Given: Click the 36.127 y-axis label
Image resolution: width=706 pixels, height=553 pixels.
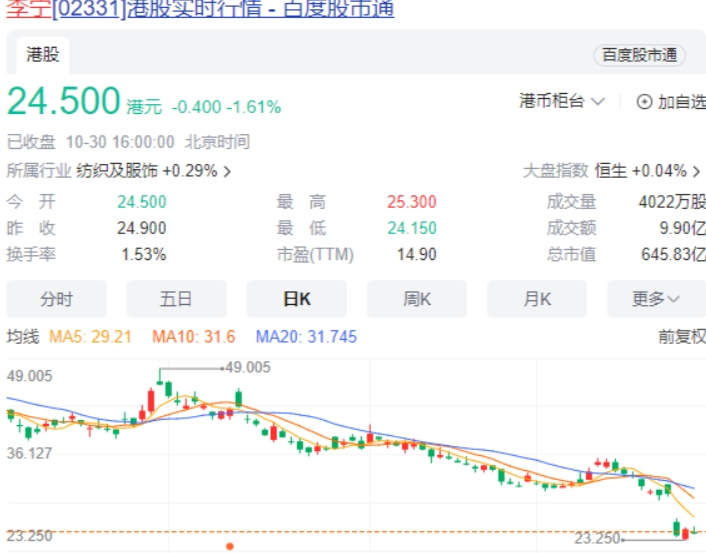Looking at the screenshot, I should coord(29,453).
